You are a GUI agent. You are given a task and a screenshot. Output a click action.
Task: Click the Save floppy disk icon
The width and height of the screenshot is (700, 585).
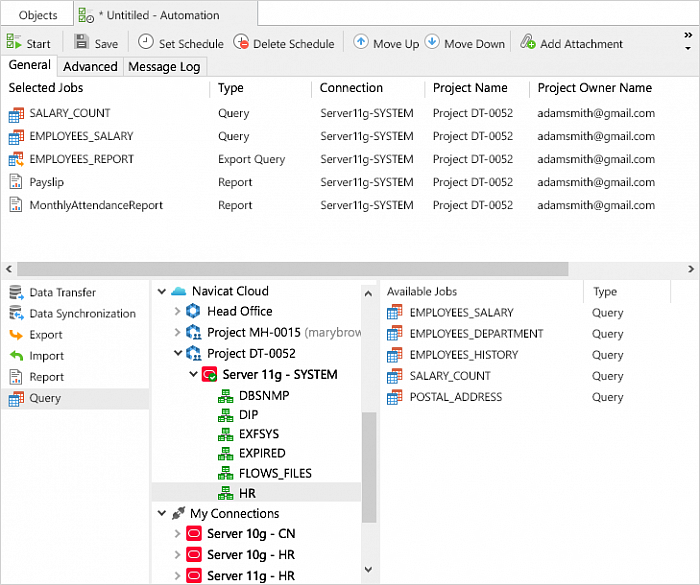tap(82, 42)
